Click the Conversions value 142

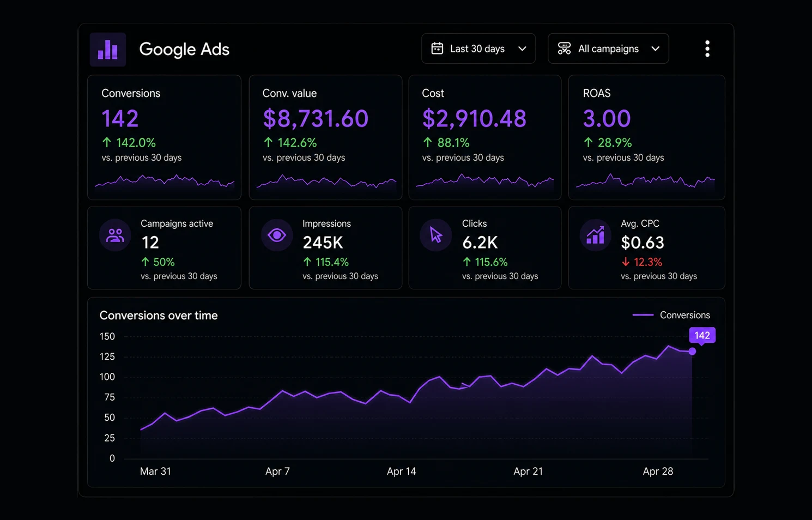120,118
